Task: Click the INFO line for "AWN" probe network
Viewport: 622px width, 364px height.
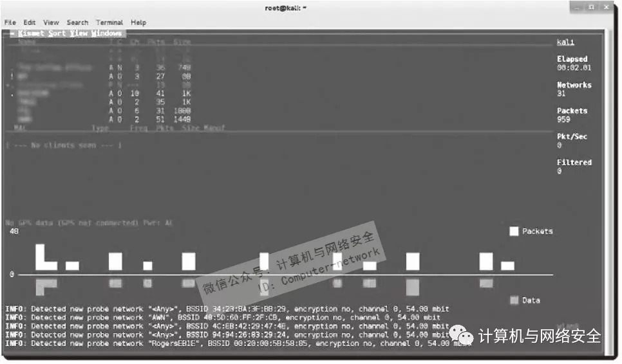Action: pyautogui.click(x=223, y=317)
